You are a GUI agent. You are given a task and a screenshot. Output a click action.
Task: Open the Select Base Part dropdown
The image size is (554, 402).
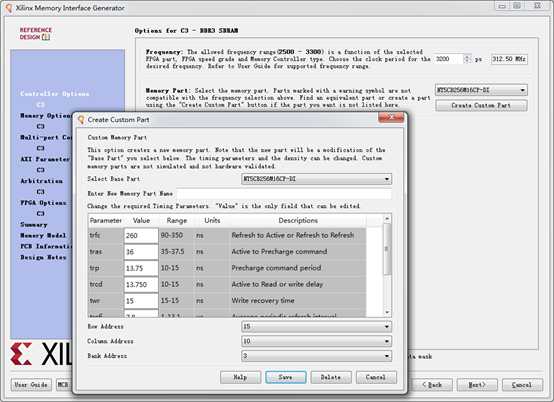pyautogui.click(x=317, y=179)
